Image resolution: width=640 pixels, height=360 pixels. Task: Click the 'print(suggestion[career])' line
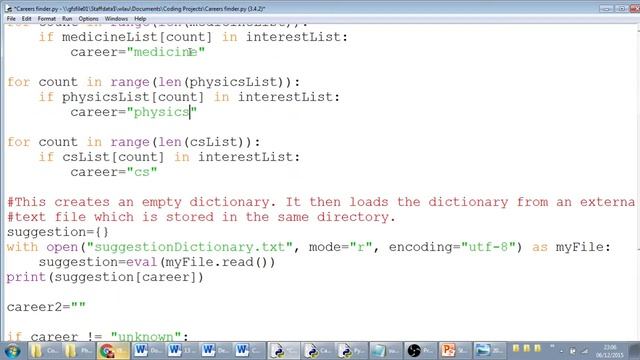coord(105,277)
